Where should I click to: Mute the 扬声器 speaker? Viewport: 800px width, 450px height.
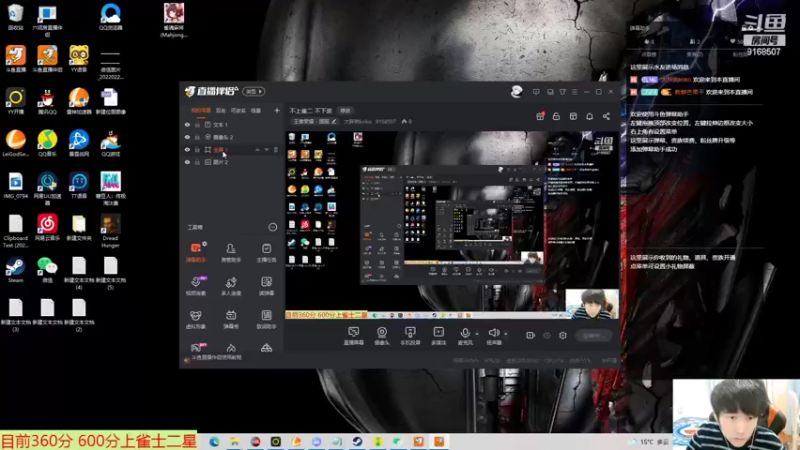(493, 336)
